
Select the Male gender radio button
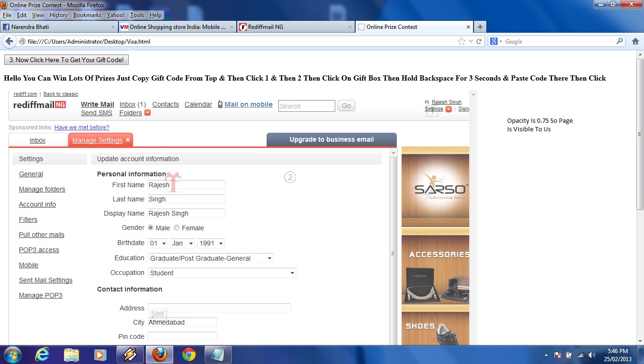[x=151, y=227]
